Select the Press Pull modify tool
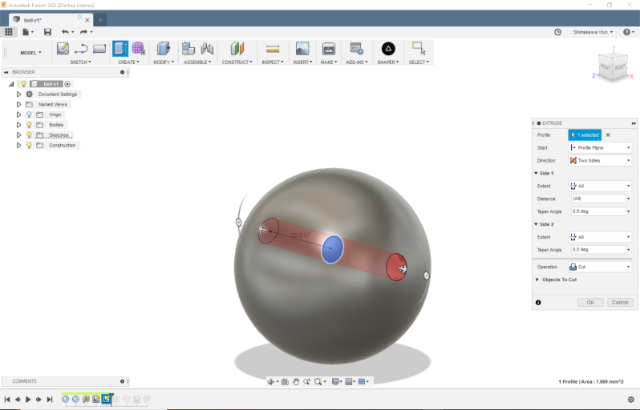Viewport: 640px width, 410px height. click(163, 49)
